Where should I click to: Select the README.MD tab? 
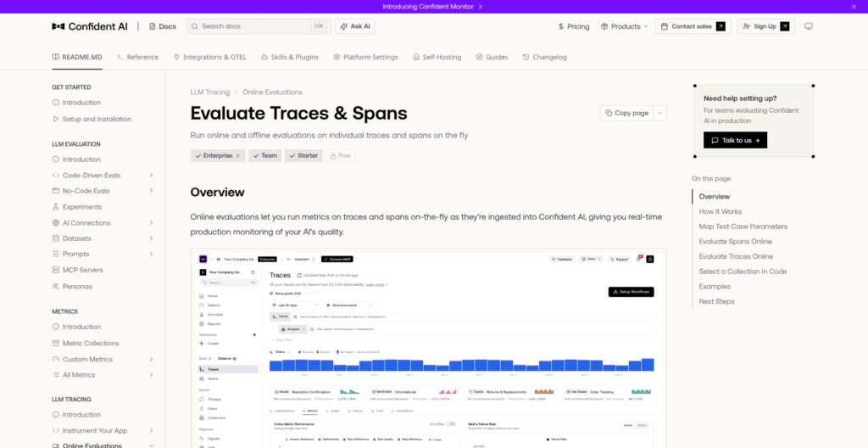(x=77, y=57)
